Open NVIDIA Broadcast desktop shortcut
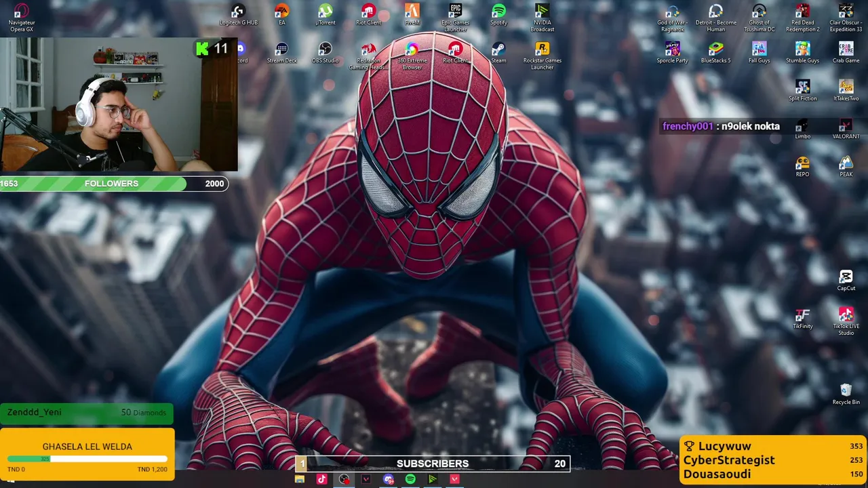868x488 pixels. [x=542, y=18]
